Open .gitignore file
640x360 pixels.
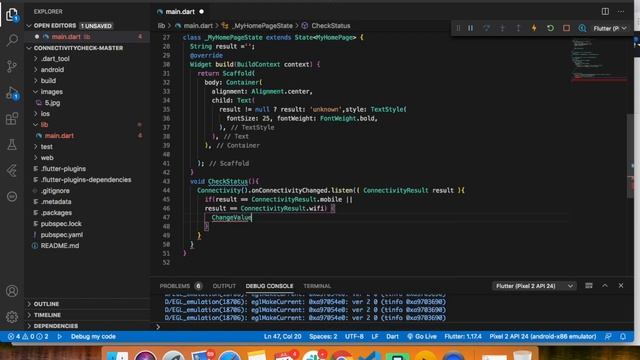click(x=55, y=191)
